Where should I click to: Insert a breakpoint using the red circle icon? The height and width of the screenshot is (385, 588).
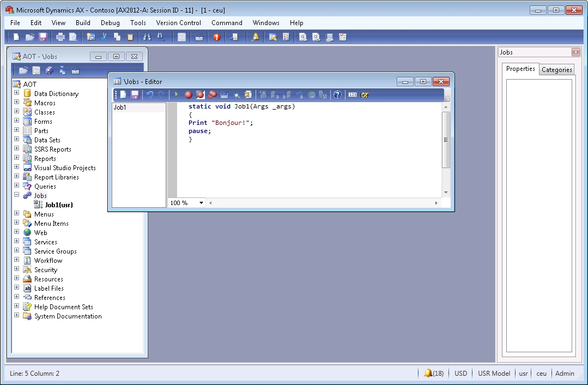[x=189, y=95]
